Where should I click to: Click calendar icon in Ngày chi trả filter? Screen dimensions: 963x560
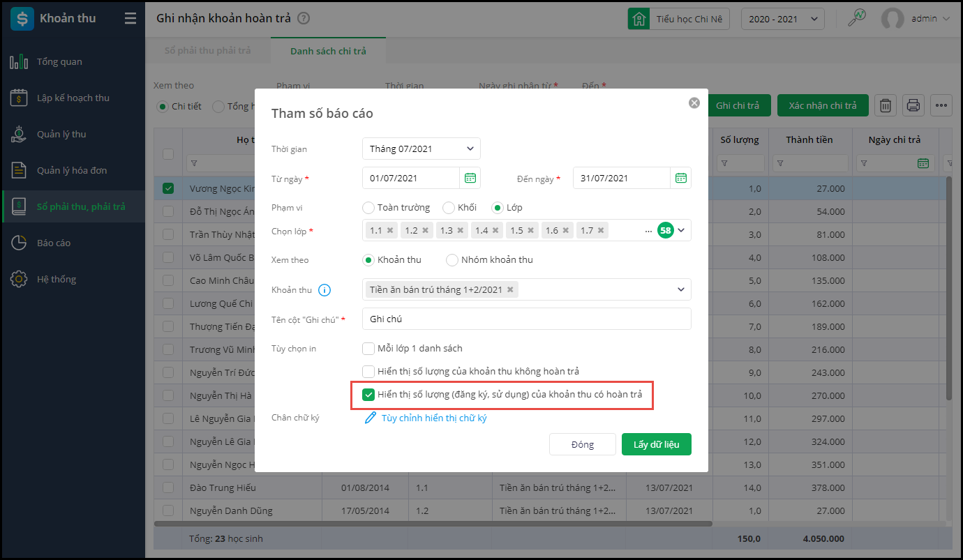pos(923,163)
